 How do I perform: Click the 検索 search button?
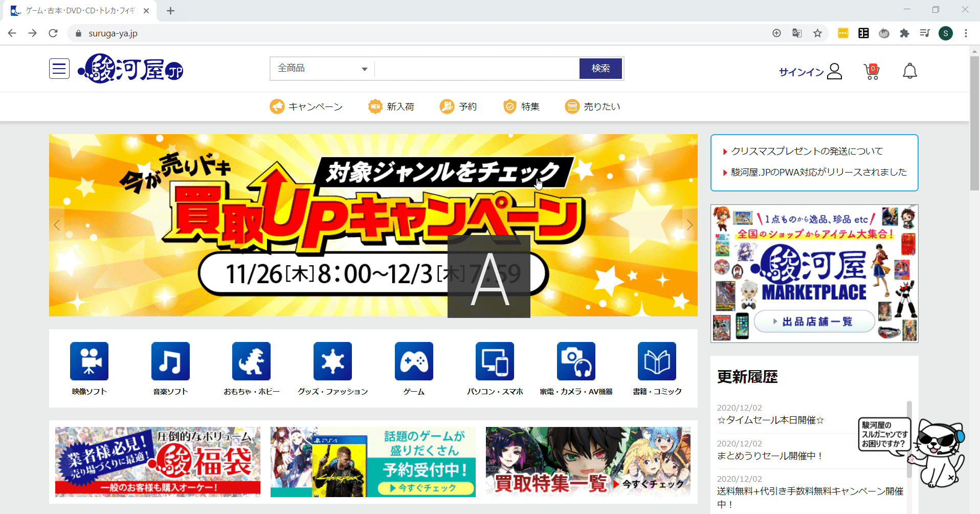coord(600,69)
